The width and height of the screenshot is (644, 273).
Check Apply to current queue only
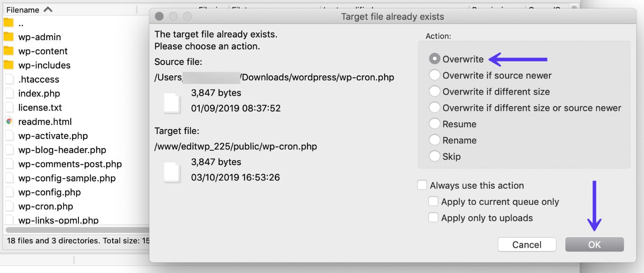pyautogui.click(x=433, y=201)
